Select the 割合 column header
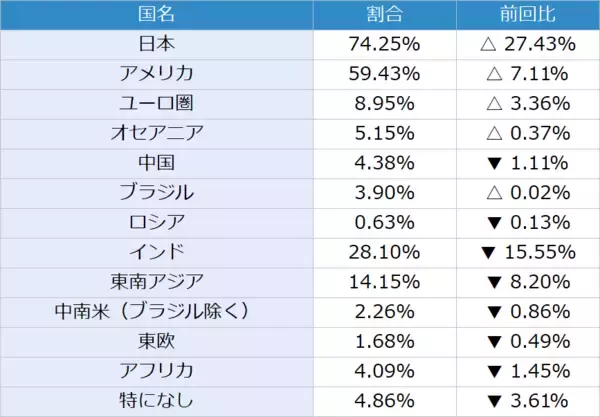The image size is (600, 417). click(385, 14)
